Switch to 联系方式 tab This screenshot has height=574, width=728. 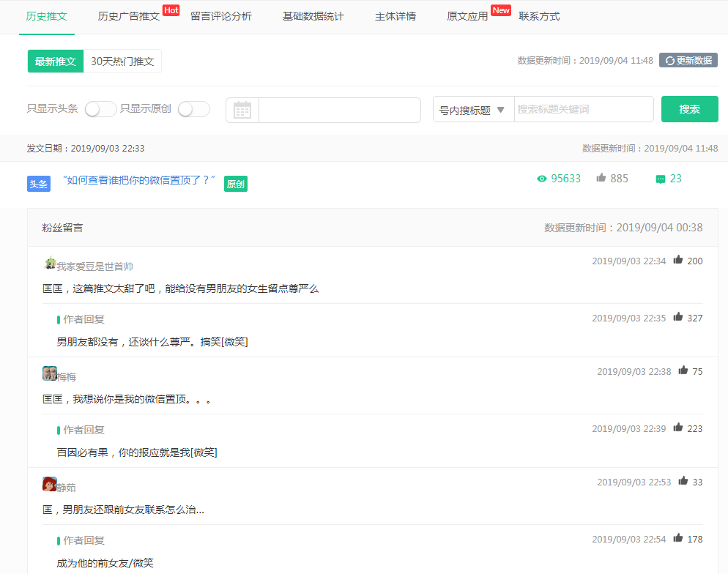click(539, 16)
